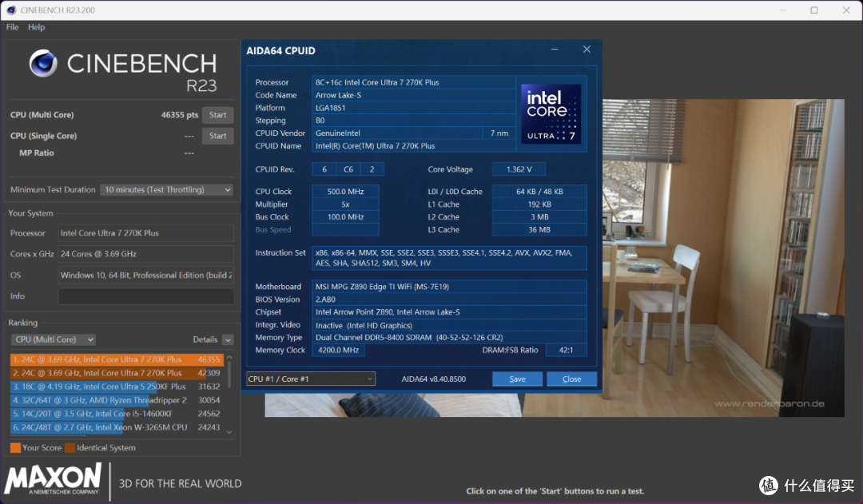Viewport: 863px width, 504px height.
Task: Expand the ranking Details arrow
Action: tap(228, 340)
